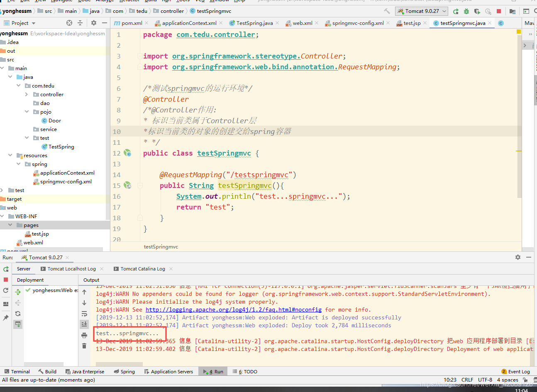Screen dimensions: 537x392
Task: Collapse the pages folder
Action: pyautogui.click(x=10, y=225)
